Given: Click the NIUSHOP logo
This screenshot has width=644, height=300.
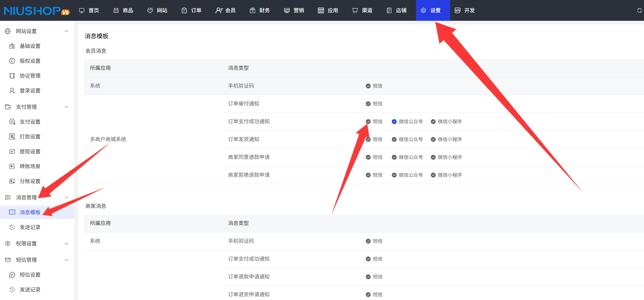Looking at the screenshot, I should click(36, 11).
